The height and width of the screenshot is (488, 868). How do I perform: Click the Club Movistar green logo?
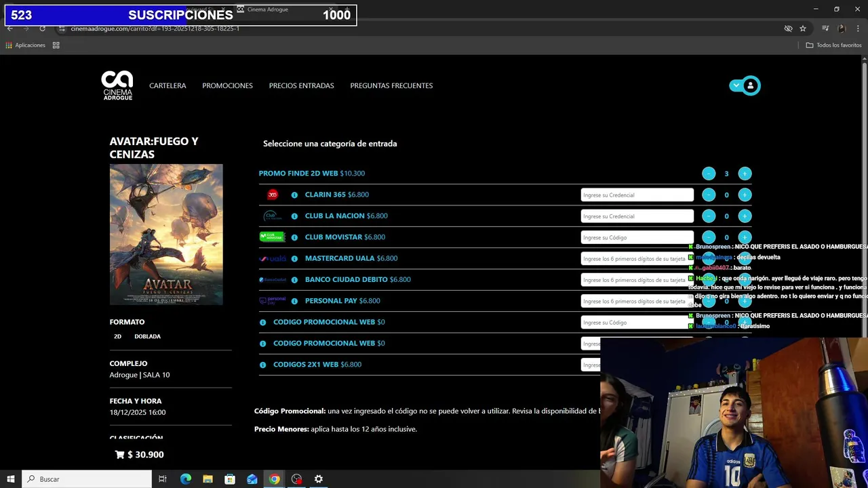(273, 237)
